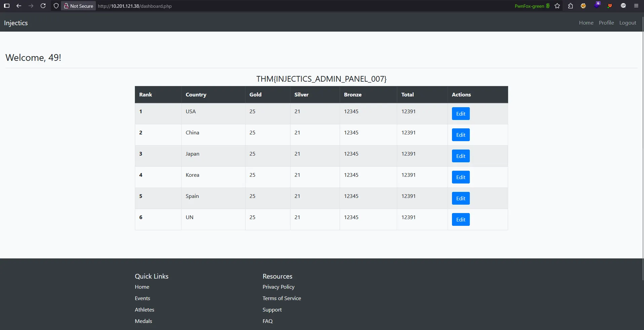Click the PwnFox fox extension icon
644x330 pixels.
coord(610,6)
